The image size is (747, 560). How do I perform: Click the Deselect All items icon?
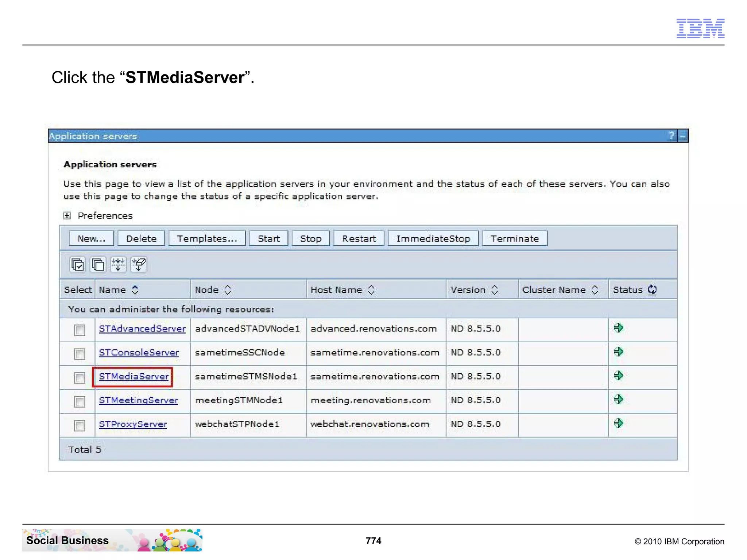(x=98, y=264)
